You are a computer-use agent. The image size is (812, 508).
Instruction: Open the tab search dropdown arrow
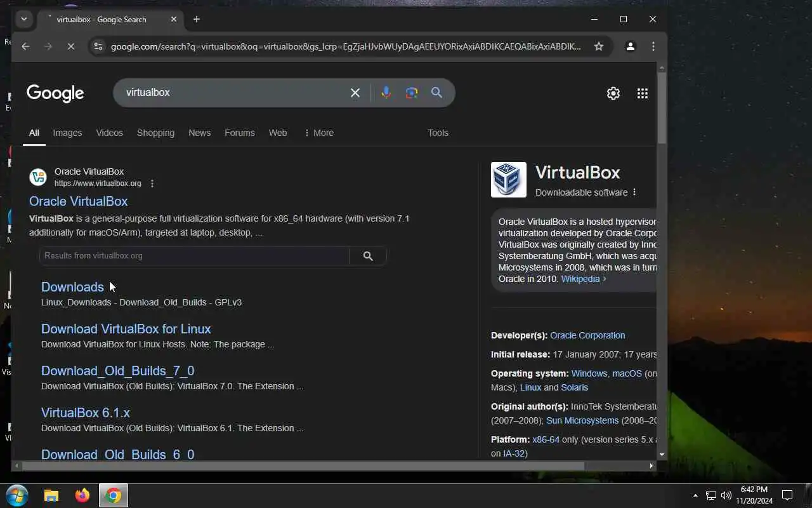pos(24,19)
